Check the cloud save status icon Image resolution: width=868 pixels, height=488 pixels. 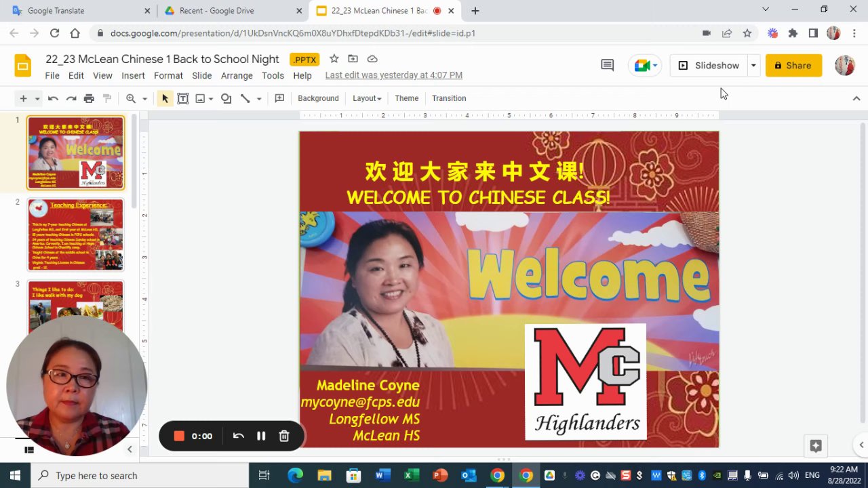coord(372,59)
